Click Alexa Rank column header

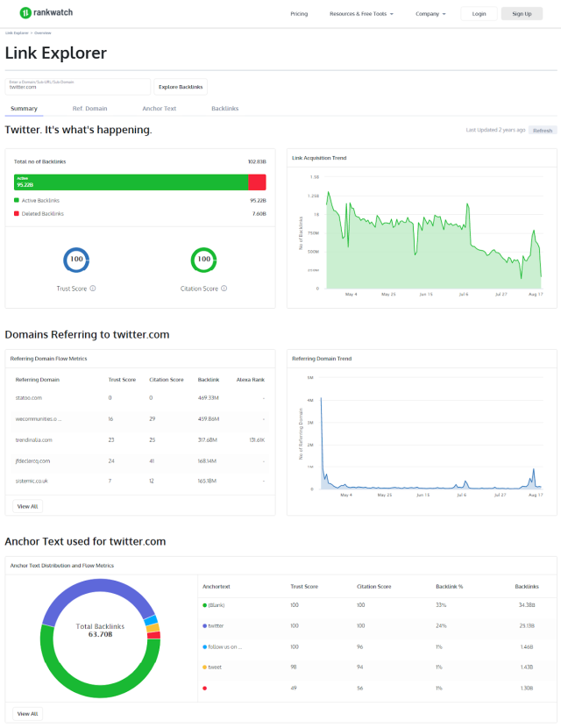[x=251, y=380]
